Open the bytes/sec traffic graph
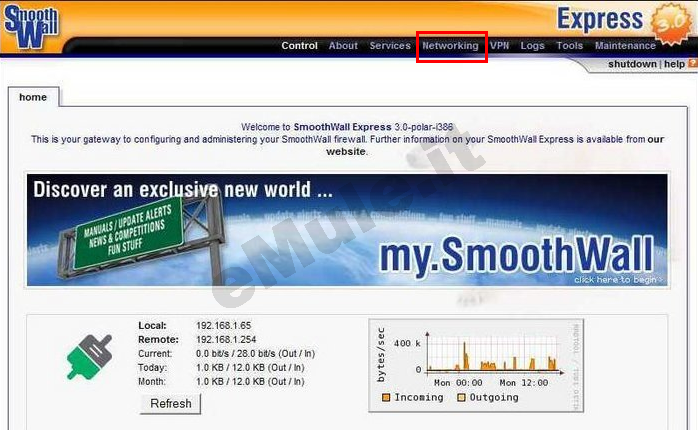The image size is (698, 430). (476, 365)
